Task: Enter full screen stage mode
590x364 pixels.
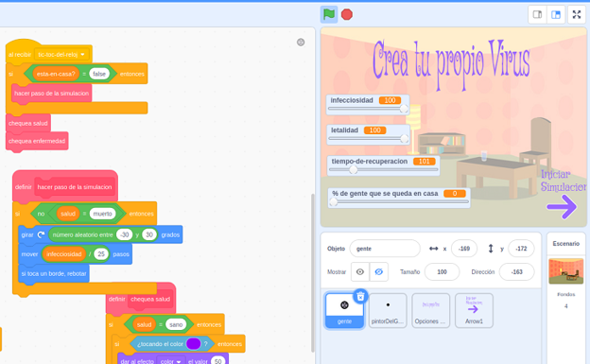Action: [x=577, y=15]
